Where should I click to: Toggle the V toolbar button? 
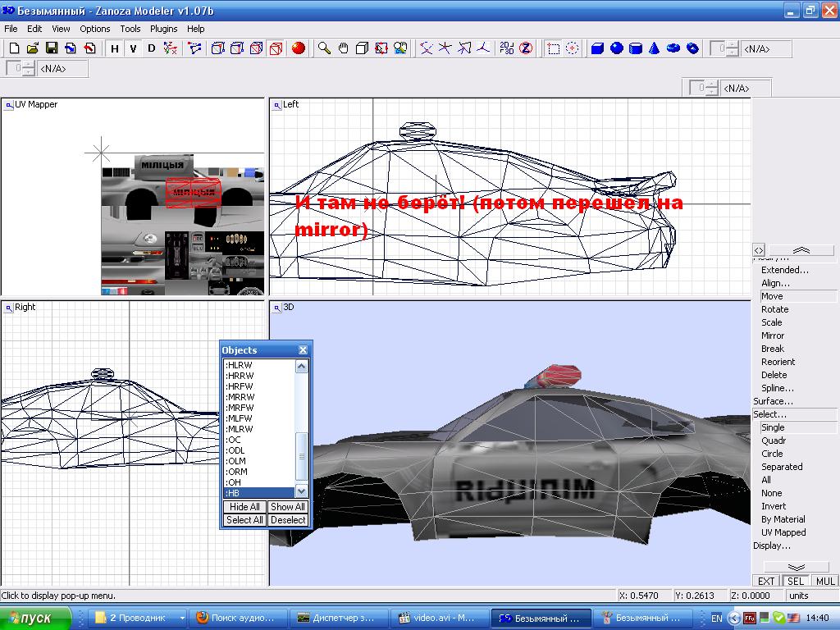point(134,48)
